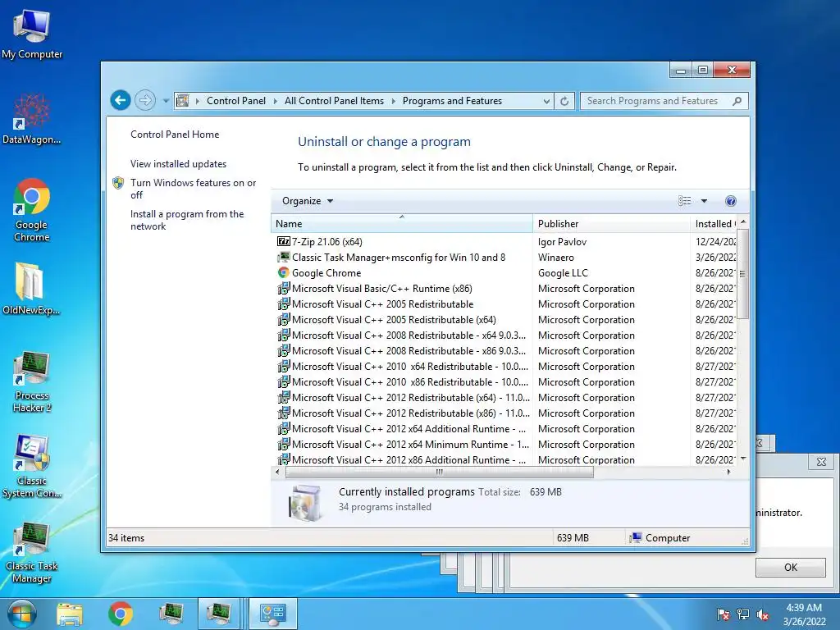Screen dimensions: 840x630
Task: Select 7-Zip 21.06 (x64) entry
Action: (326, 242)
